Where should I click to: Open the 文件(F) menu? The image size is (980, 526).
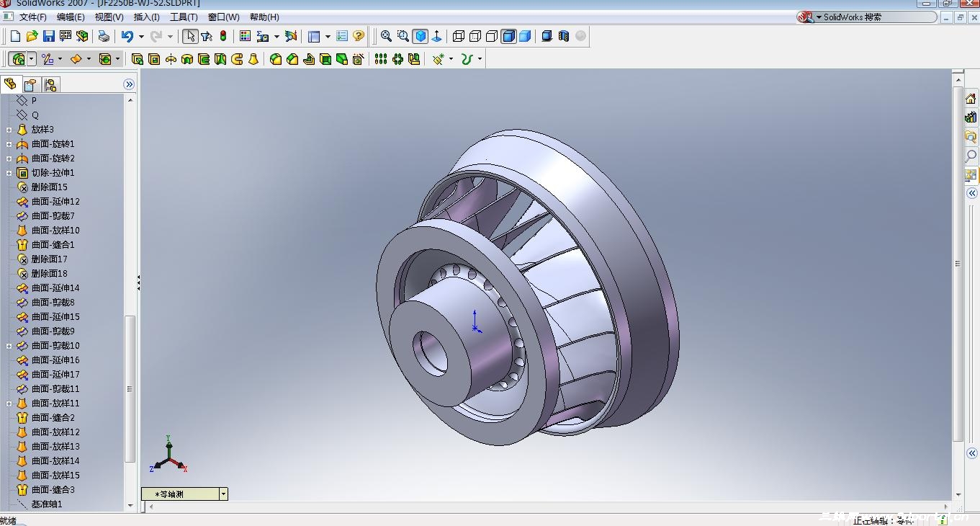point(33,17)
